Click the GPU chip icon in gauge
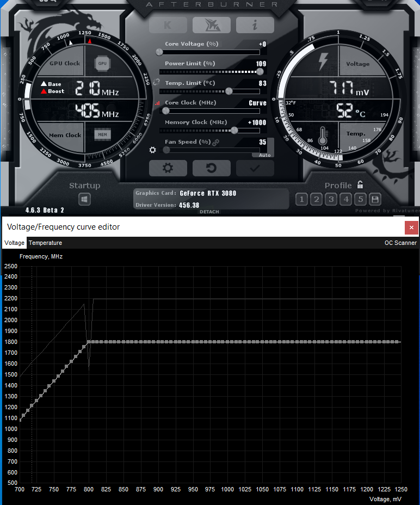Screen dimensions: 420x505 pyautogui.click(x=102, y=64)
